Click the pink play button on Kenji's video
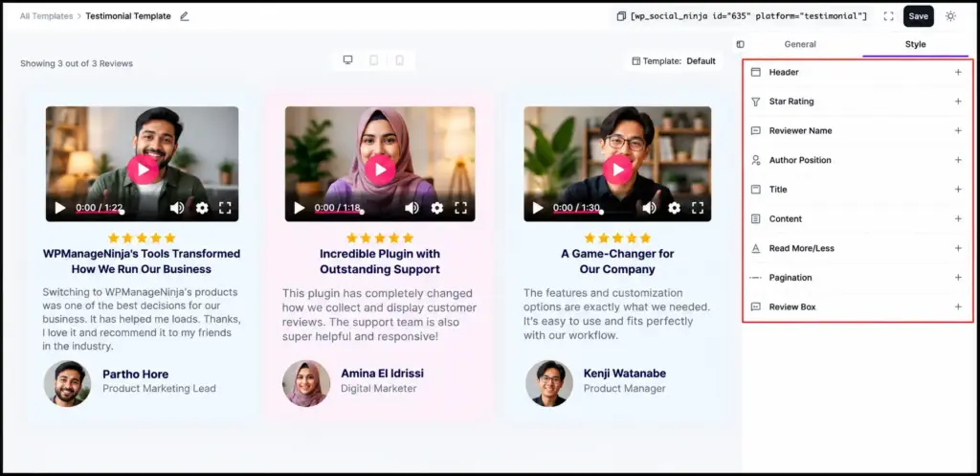 [617, 170]
